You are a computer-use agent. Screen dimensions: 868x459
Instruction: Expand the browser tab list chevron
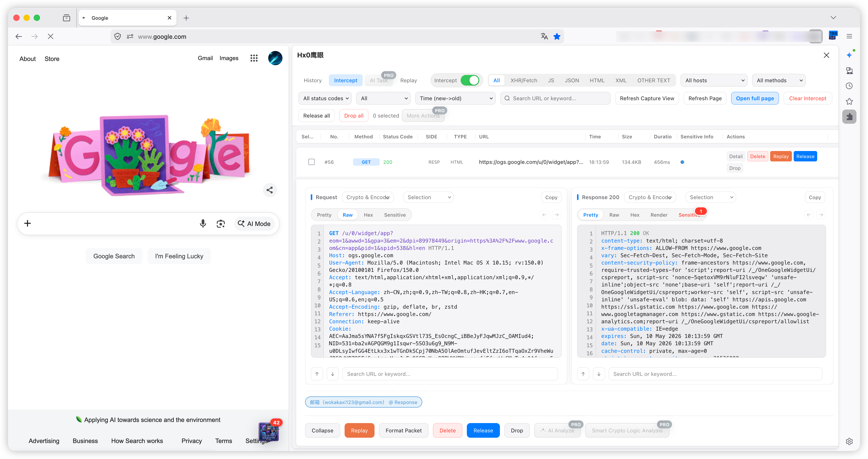[833, 18]
